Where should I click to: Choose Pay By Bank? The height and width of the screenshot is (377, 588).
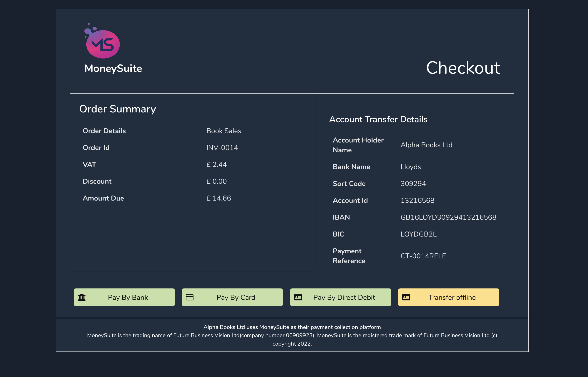(x=124, y=298)
